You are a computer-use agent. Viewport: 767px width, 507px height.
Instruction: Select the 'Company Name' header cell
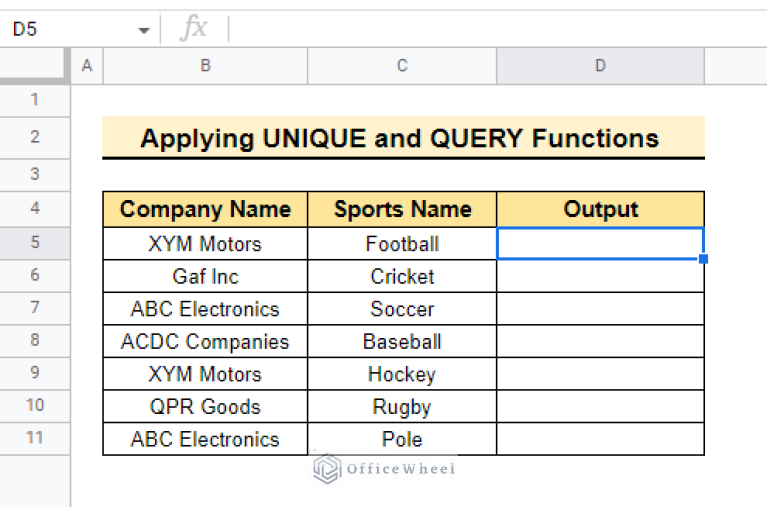(x=205, y=209)
